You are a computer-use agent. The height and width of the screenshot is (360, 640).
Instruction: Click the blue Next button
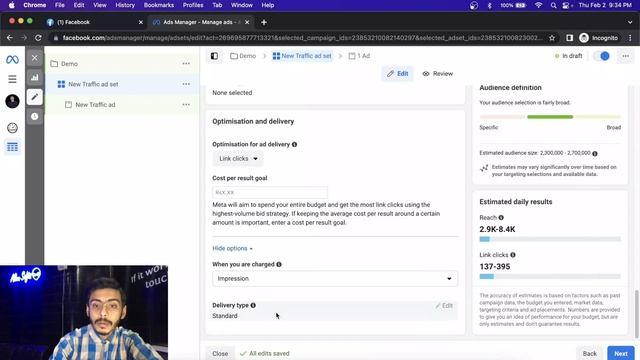(x=621, y=353)
